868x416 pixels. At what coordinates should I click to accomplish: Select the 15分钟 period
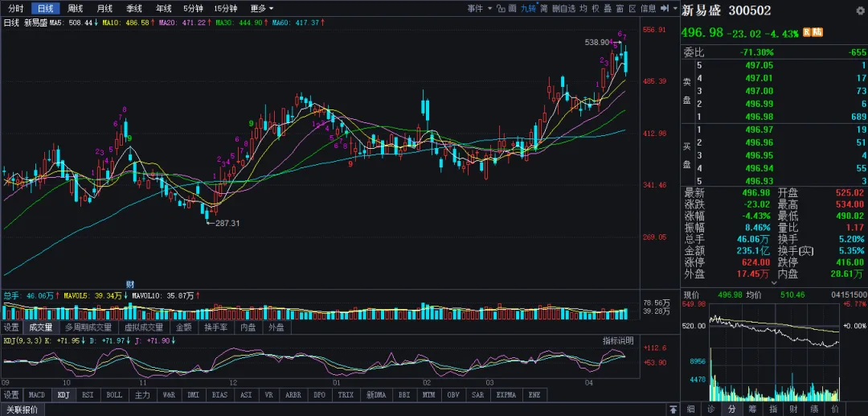coord(225,8)
